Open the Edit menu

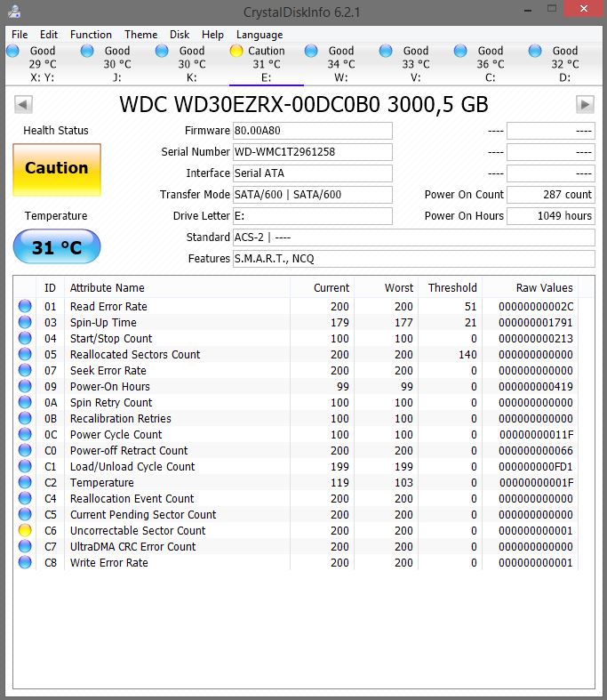pyautogui.click(x=49, y=35)
